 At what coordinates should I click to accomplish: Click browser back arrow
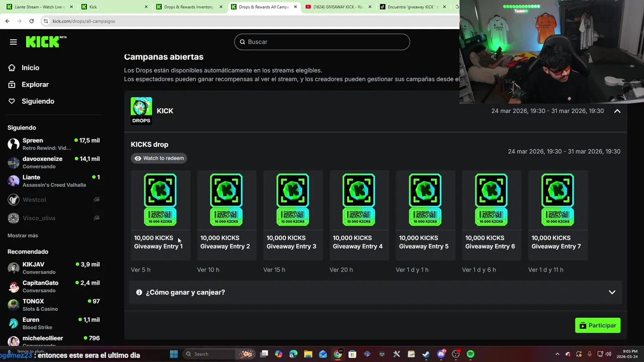[7, 21]
